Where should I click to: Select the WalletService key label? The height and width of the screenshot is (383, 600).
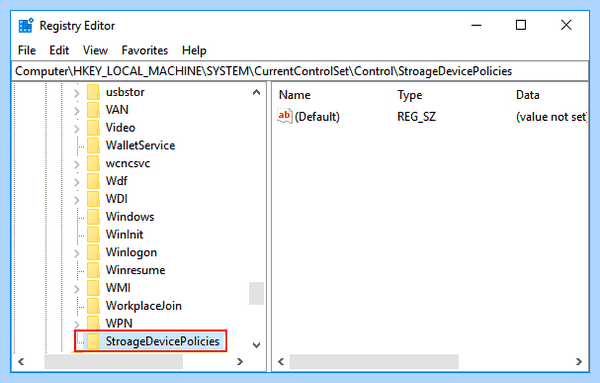click(x=140, y=145)
